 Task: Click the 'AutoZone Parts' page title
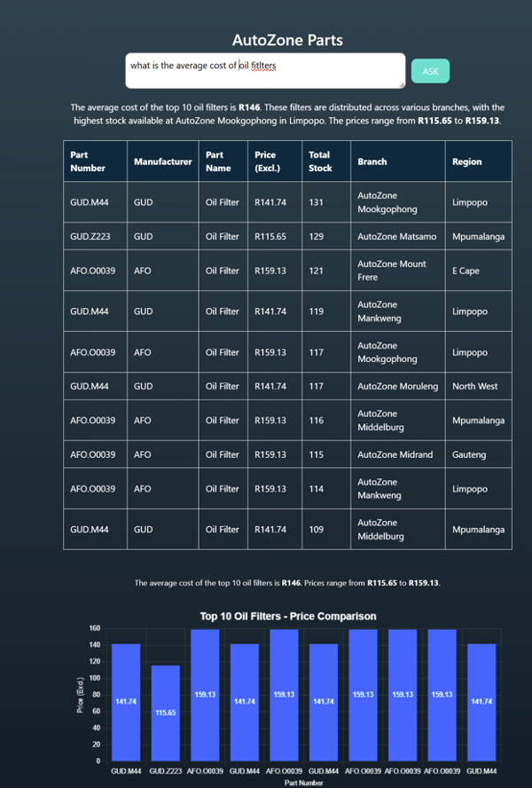[x=287, y=40]
